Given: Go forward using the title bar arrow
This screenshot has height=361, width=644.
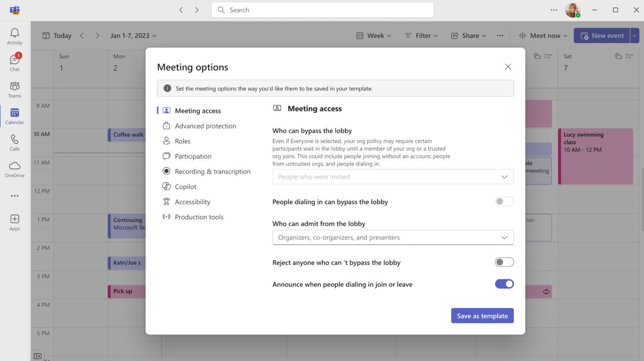Looking at the screenshot, I should coord(197,10).
